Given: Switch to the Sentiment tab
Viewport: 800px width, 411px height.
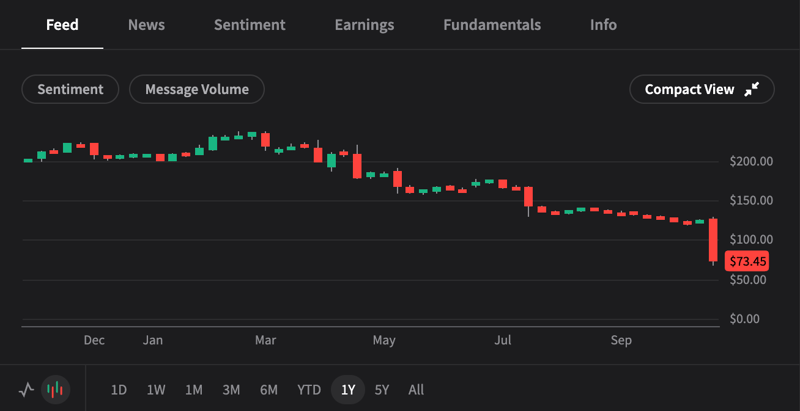Looking at the screenshot, I should (249, 24).
